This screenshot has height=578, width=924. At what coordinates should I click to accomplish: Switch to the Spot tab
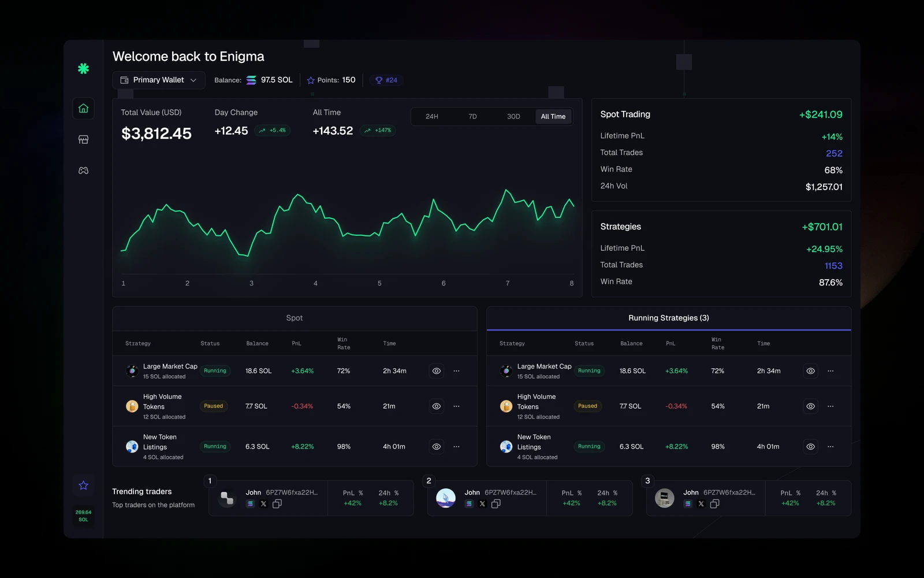(x=295, y=318)
